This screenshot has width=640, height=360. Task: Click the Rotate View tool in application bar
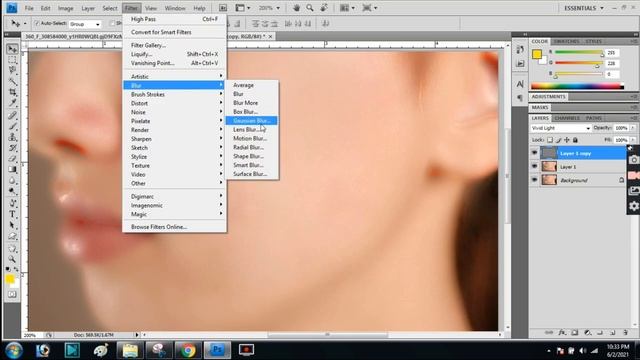click(324, 8)
